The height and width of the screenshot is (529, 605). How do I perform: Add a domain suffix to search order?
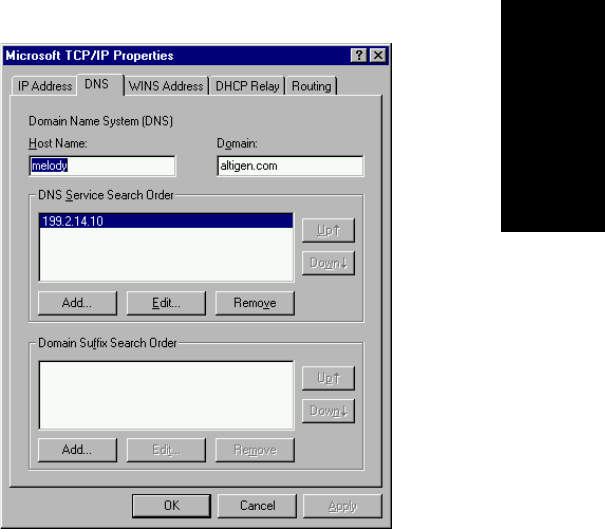pyautogui.click(x=77, y=450)
